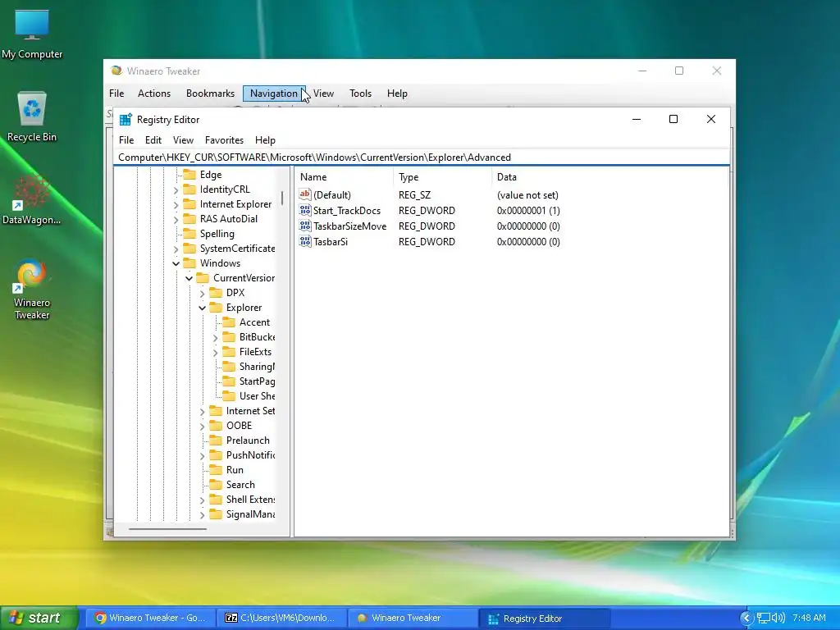The image size is (840, 630).
Task: Expand the Internet Explorer key
Action: (176, 204)
